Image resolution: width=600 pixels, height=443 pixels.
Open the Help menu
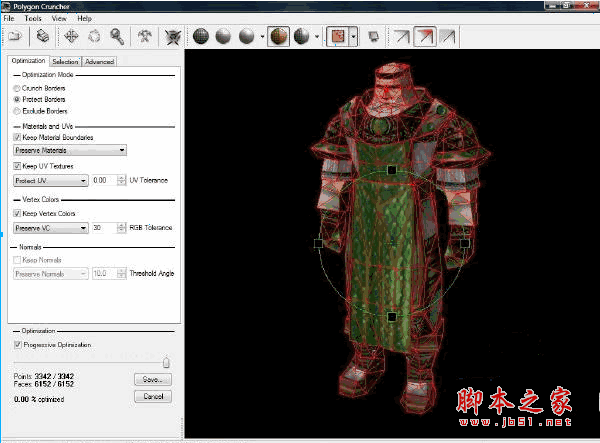[84, 18]
